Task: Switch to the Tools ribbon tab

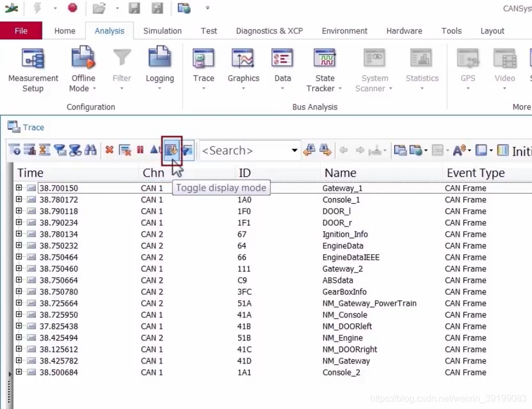Action: pos(451,31)
